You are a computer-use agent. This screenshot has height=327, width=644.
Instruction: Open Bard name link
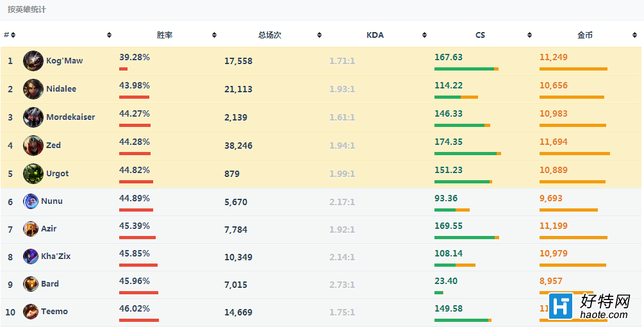point(50,283)
